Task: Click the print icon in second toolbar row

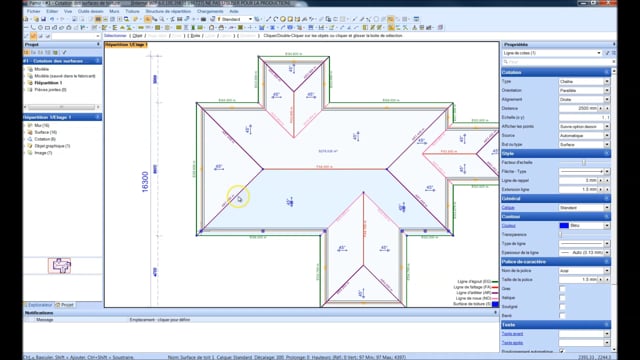Action: (221, 28)
